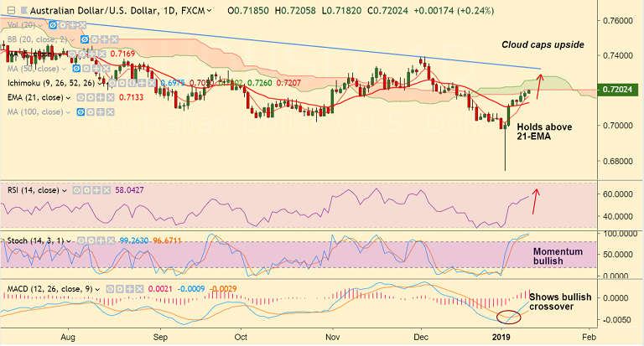Click plus icon beside MA (50, close)

click(x=96, y=69)
